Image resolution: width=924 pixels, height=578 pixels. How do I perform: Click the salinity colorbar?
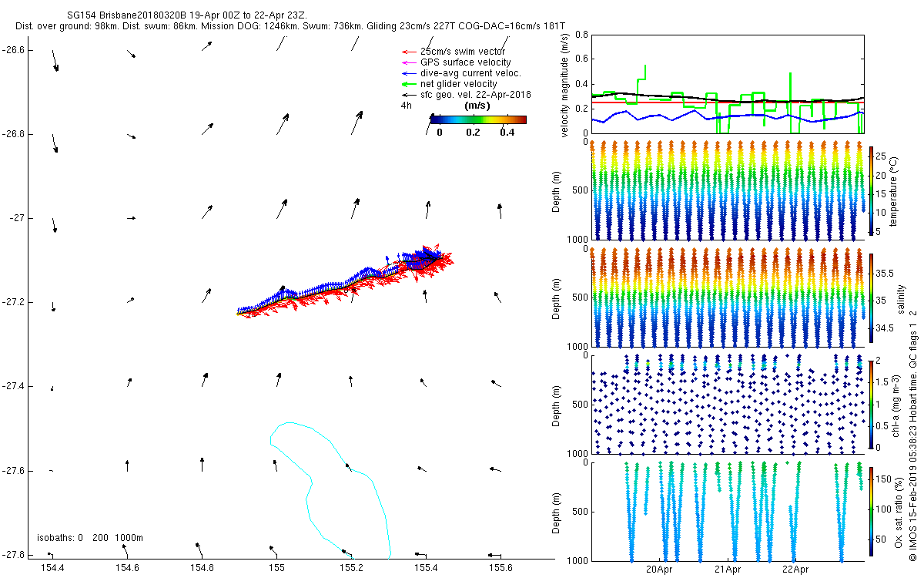point(872,297)
